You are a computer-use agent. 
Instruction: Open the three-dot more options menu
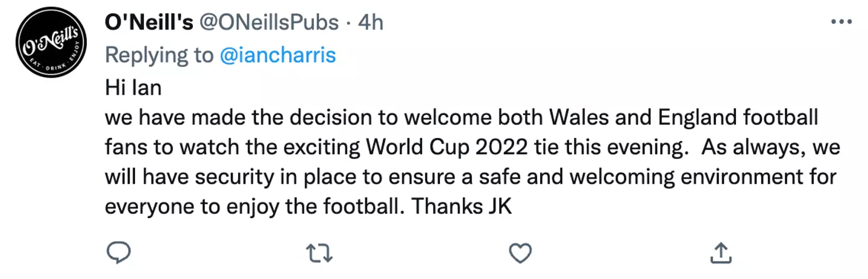841,22
